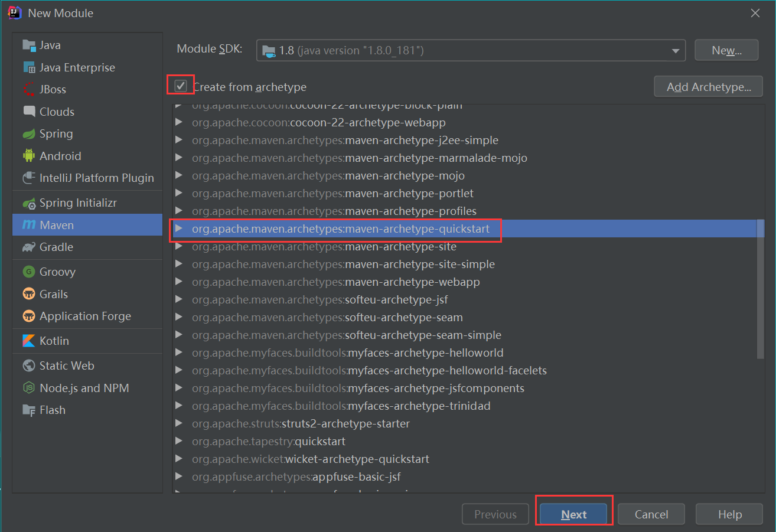This screenshot has width=776, height=532.
Task: Select Static Web module type
Action: pyautogui.click(x=87, y=365)
